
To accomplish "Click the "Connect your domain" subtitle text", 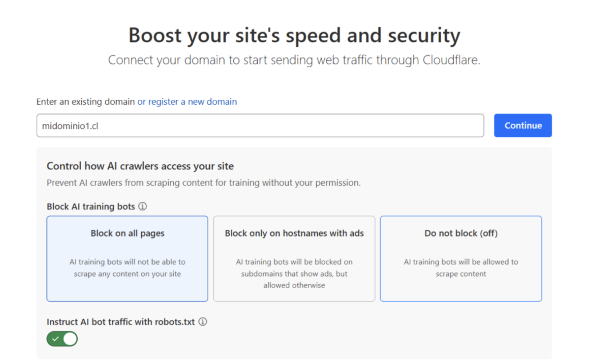I will coord(294,60).
